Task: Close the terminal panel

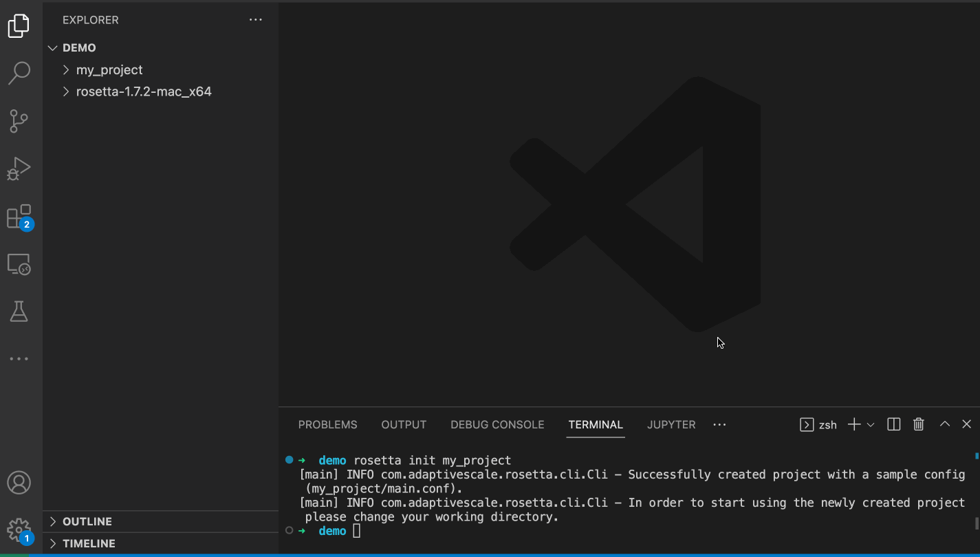Action: coord(966,424)
